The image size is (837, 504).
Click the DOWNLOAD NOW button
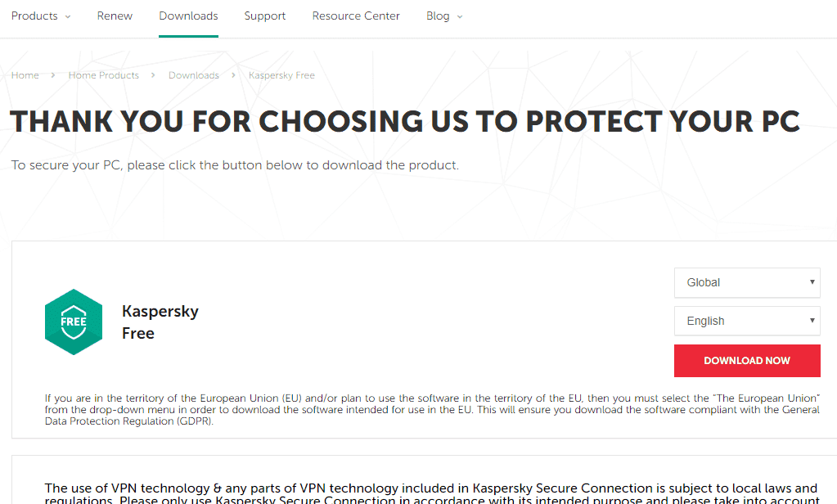point(746,360)
